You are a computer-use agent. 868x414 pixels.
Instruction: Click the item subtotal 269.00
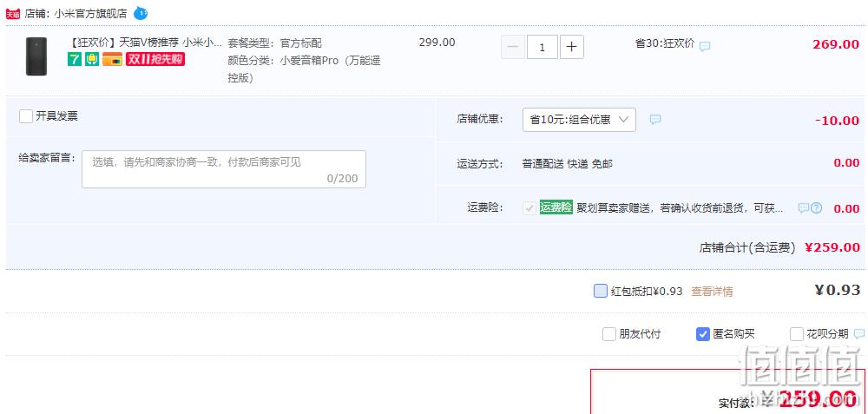(x=836, y=44)
